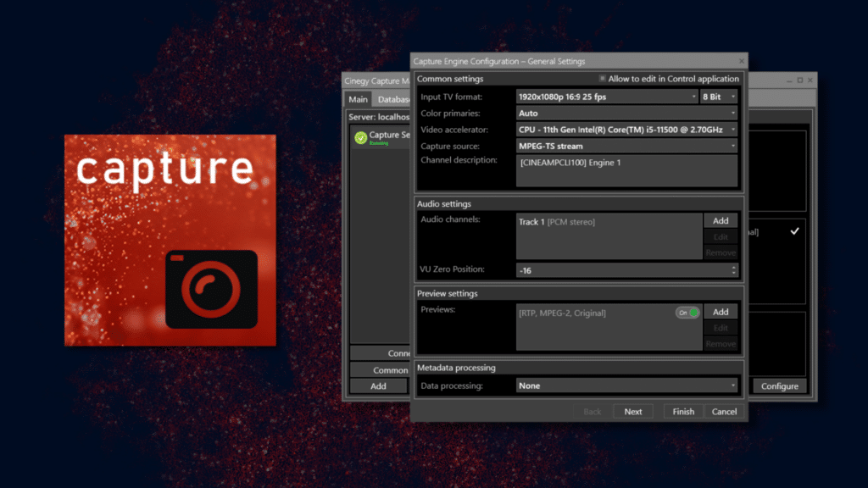
Task: Click the red Capture camera logo tile
Action: [170, 240]
